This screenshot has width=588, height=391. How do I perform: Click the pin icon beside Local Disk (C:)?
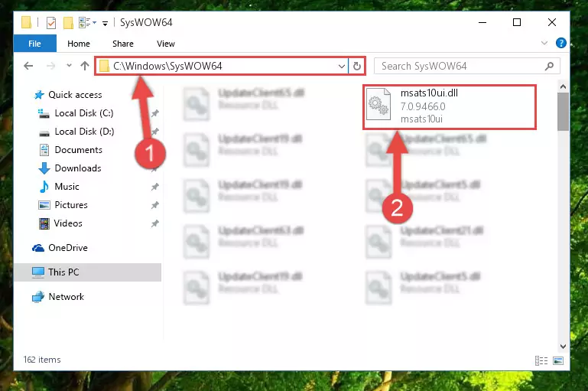(155, 113)
